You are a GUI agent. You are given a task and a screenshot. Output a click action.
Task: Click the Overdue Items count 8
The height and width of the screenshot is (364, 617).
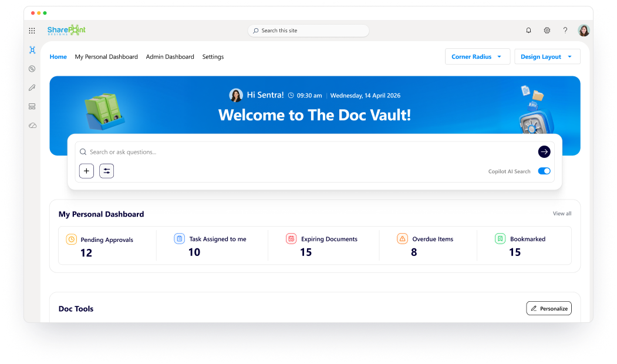tap(414, 252)
